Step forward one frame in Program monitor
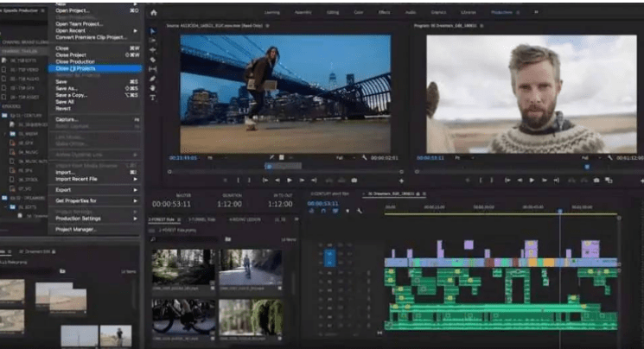The image size is (644, 349). click(x=545, y=181)
